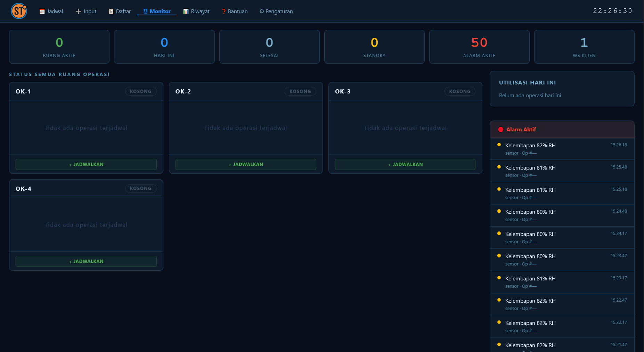
Task: Click the KOSONG status badge on OK-2
Action: [x=300, y=91]
